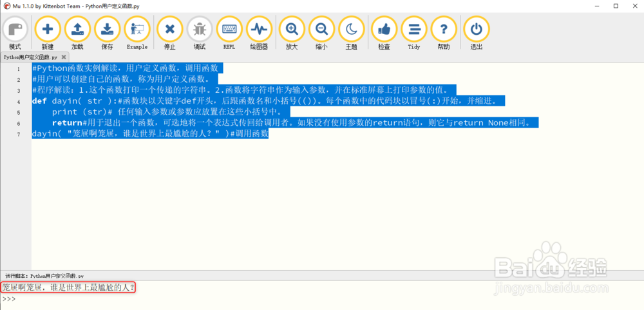
Task: Click the 运行脚本 output pane title
Action: 45,276
